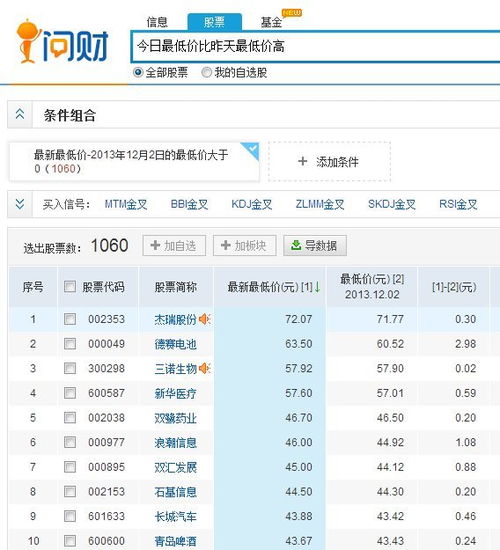Check the box for stock 002353
Screen dimensions: 500x550
tap(70, 319)
